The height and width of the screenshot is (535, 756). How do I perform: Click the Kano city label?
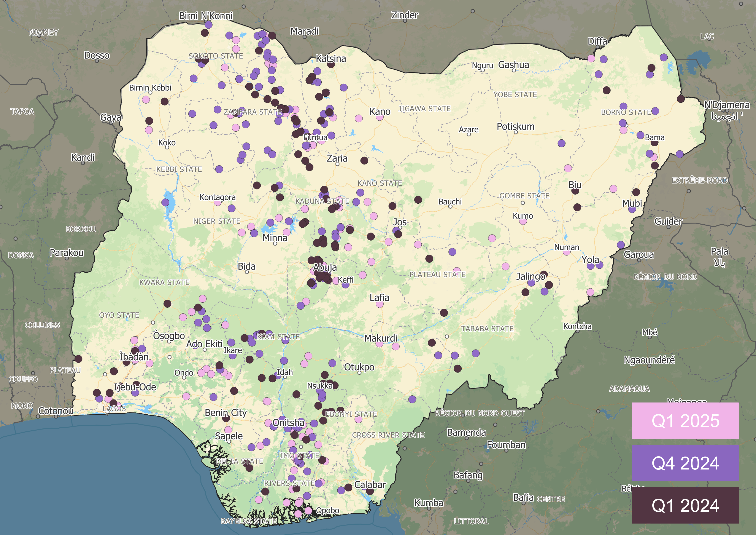coord(380,112)
